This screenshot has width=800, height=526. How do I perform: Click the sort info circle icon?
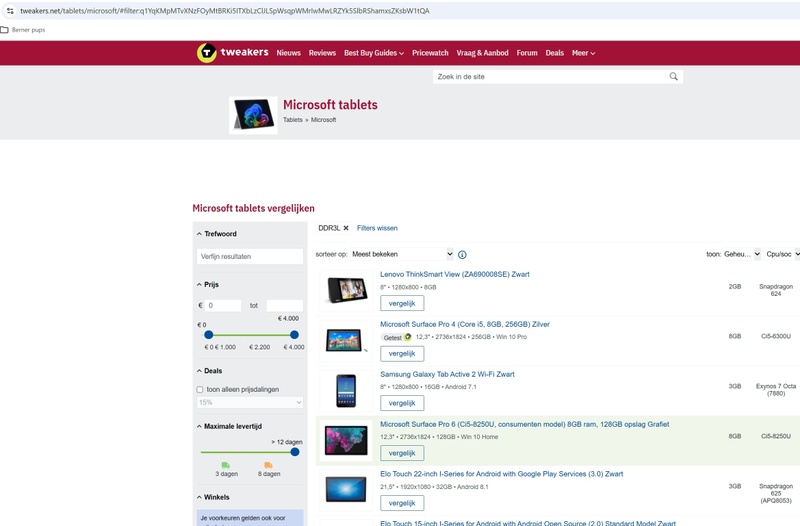coord(462,255)
